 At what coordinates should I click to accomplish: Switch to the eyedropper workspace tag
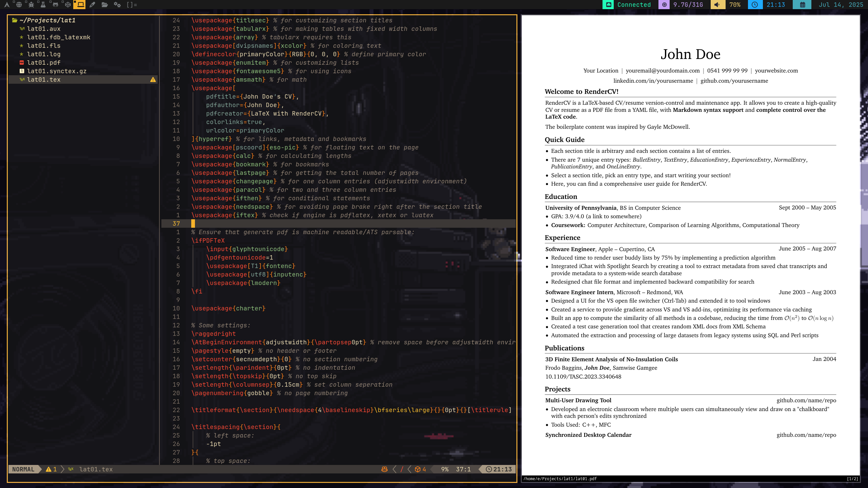click(92, 5)
